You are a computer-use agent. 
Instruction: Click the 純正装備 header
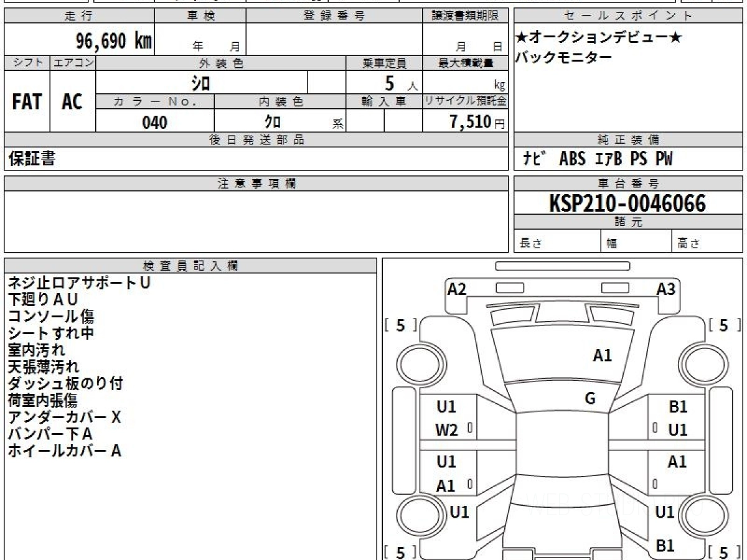pos(628,140)
